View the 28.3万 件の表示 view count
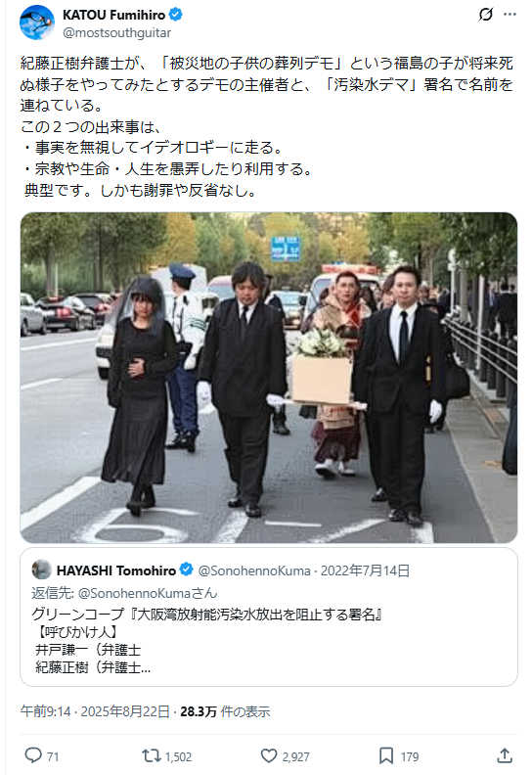This screenshot has height=775, width=532. [225, 711]
